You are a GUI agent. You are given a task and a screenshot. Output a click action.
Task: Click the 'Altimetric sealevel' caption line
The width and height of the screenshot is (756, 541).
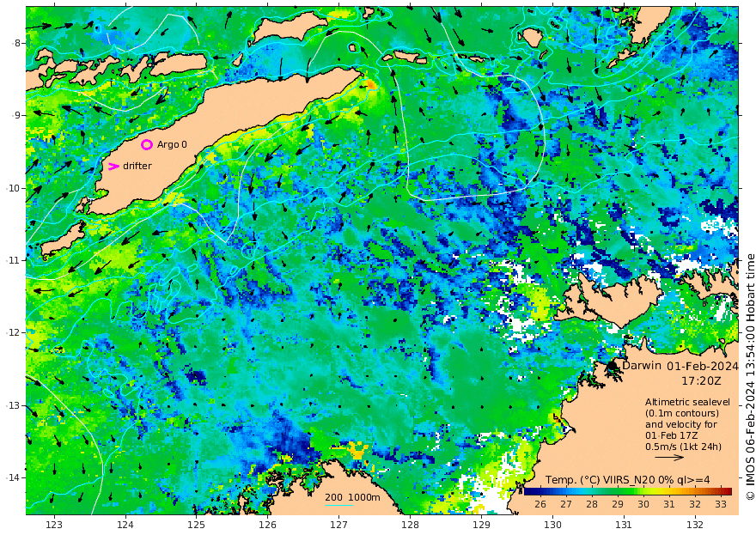click(x=687, y=402)
